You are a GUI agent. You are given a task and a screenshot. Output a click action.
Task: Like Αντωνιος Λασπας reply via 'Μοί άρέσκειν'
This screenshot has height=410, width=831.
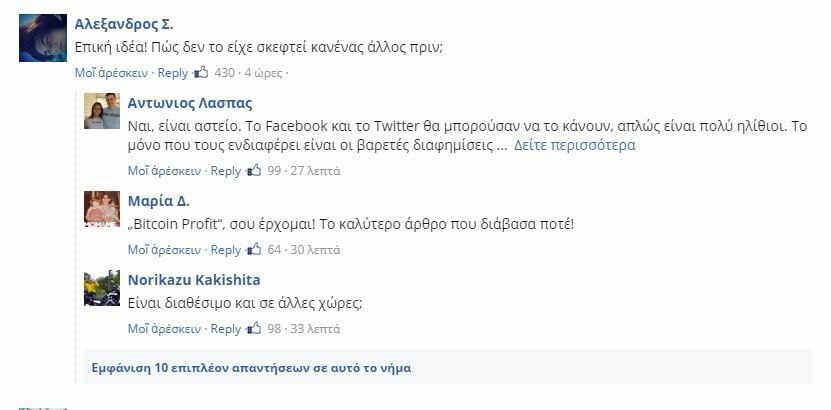click(x=164, y=171)
